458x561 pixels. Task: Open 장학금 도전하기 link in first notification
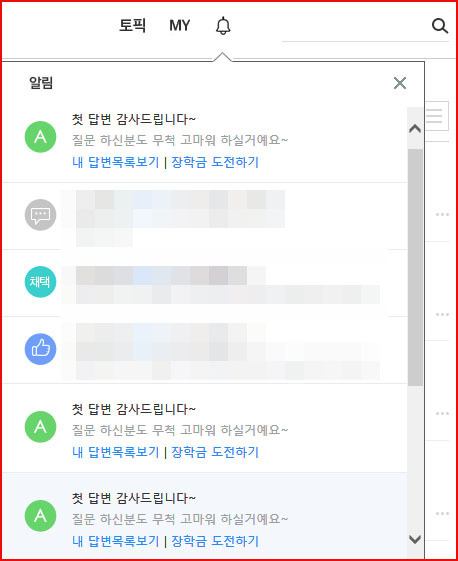[215, 162]
